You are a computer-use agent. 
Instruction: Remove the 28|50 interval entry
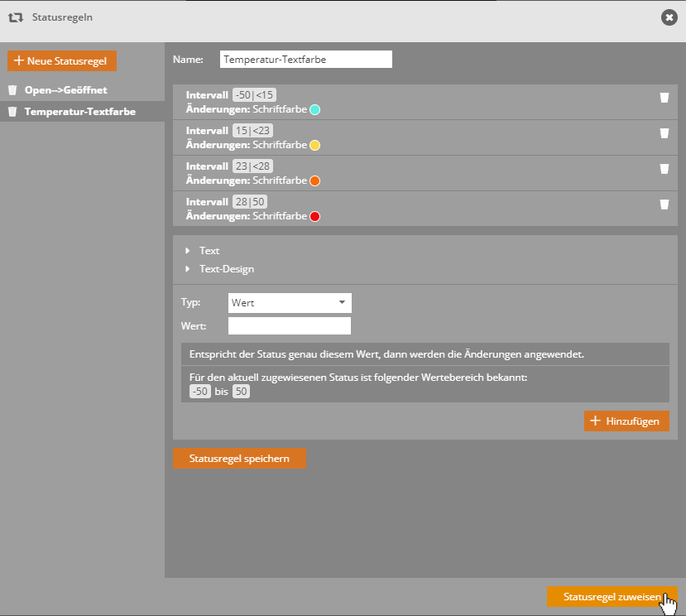(x=664, y=205)
